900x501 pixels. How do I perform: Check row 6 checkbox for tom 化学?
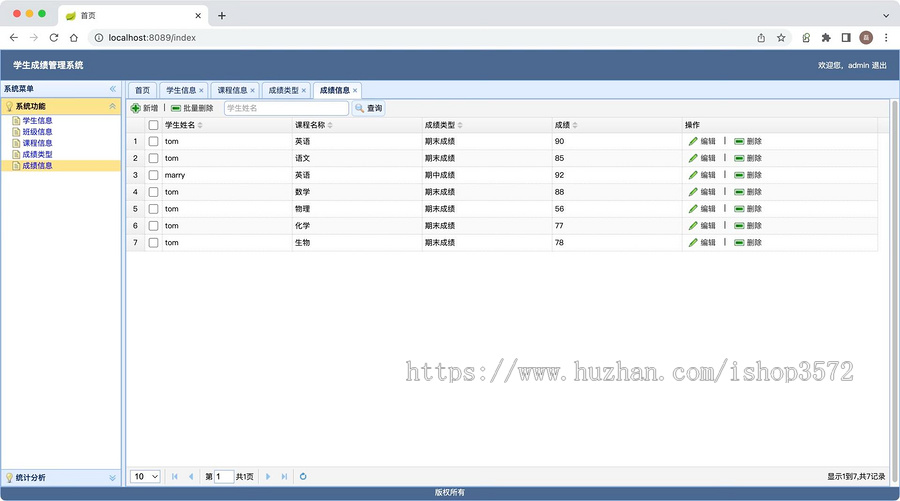tap(153, 226)
